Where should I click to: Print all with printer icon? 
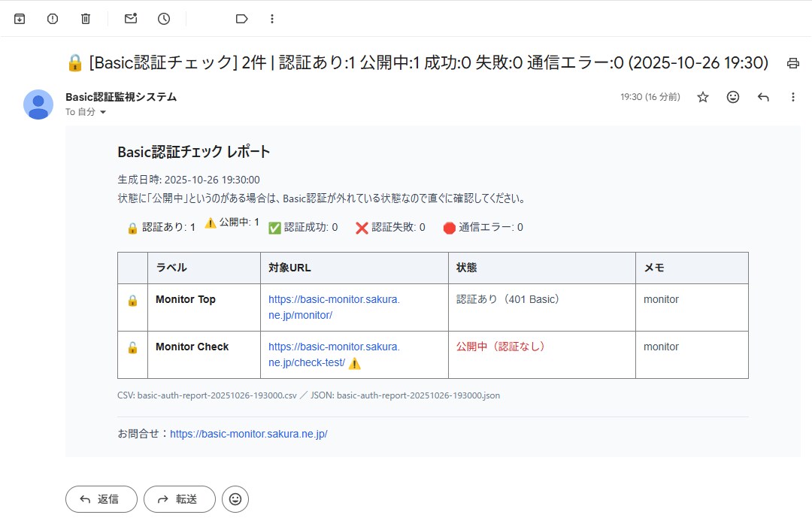click(x=793, y=63)
